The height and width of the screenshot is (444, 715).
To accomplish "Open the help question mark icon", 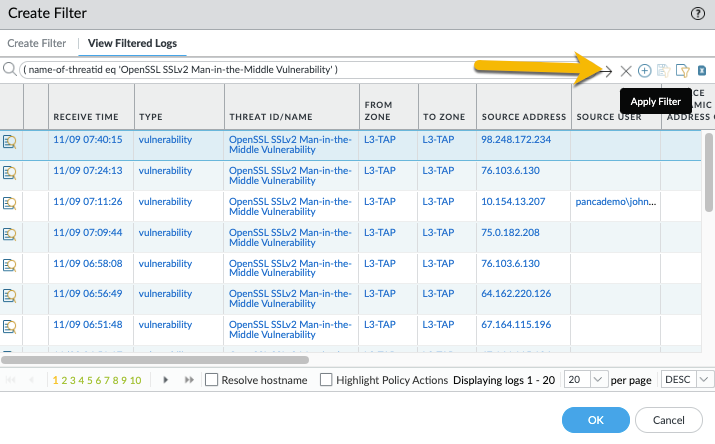I will point(696,13).
